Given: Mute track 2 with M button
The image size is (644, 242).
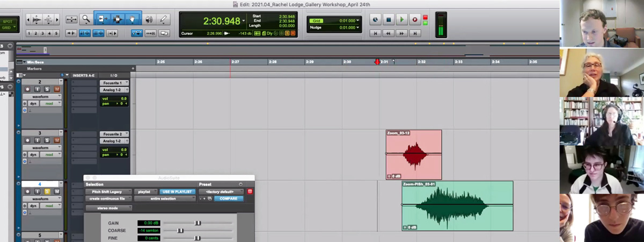Looking at the screenshot, I should coord(56,89).
